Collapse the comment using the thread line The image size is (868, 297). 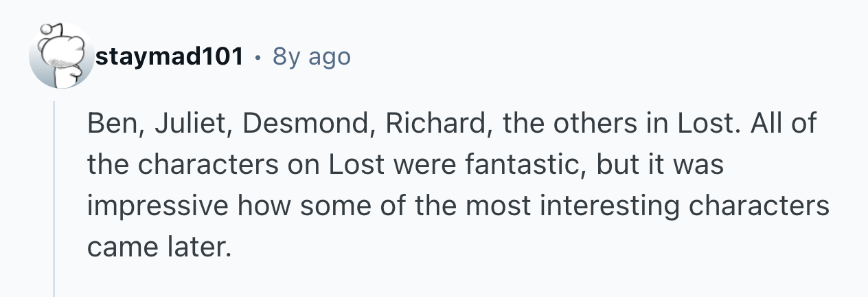(x=54, y=199)
